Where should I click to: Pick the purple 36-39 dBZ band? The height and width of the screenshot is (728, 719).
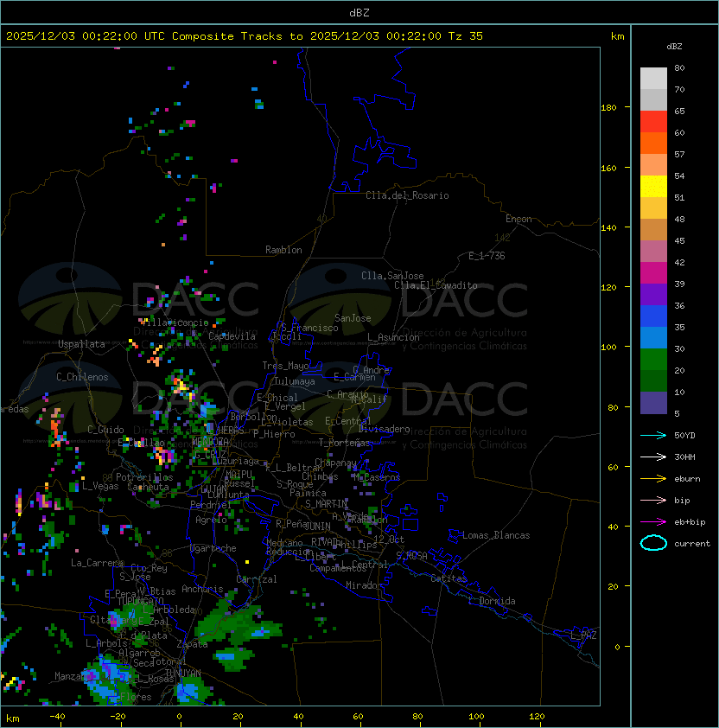[653, 294]
